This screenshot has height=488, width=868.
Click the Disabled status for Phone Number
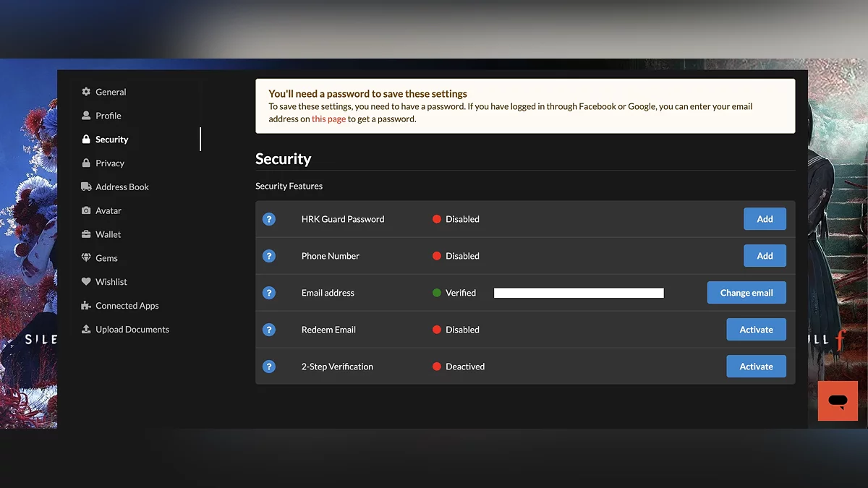462,256
